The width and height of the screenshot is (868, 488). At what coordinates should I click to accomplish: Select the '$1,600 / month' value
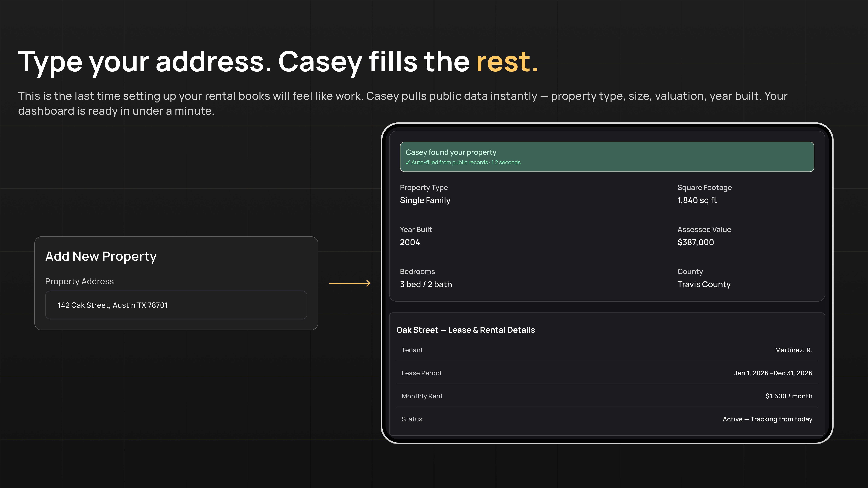(x=789, y=396)
